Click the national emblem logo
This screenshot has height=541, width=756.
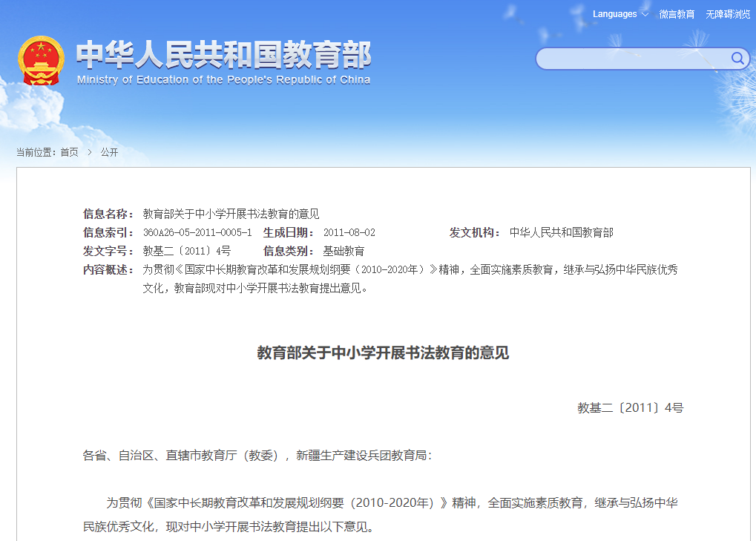click(42, 60)
